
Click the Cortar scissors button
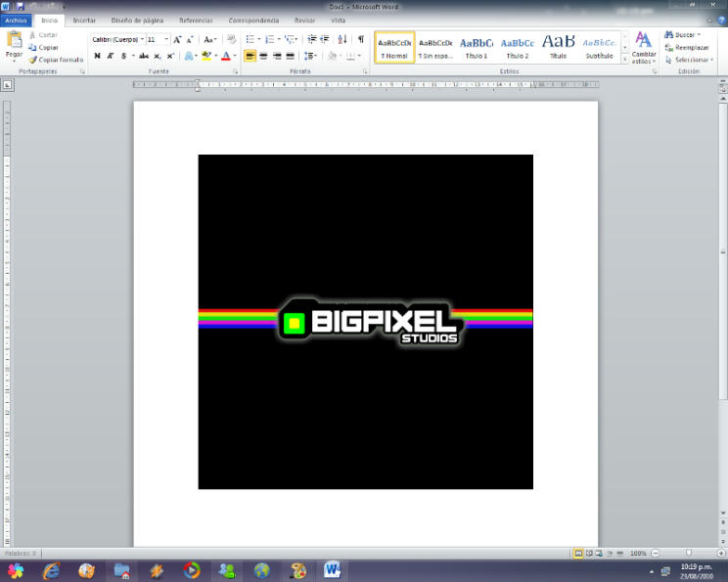(43, 35)
